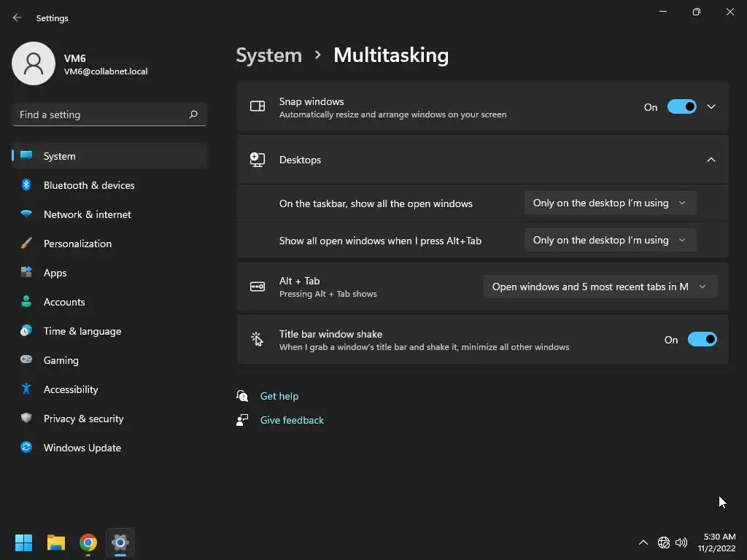
Task: Expand Snap windows options chevron
Action: click(x=711, y=107)
